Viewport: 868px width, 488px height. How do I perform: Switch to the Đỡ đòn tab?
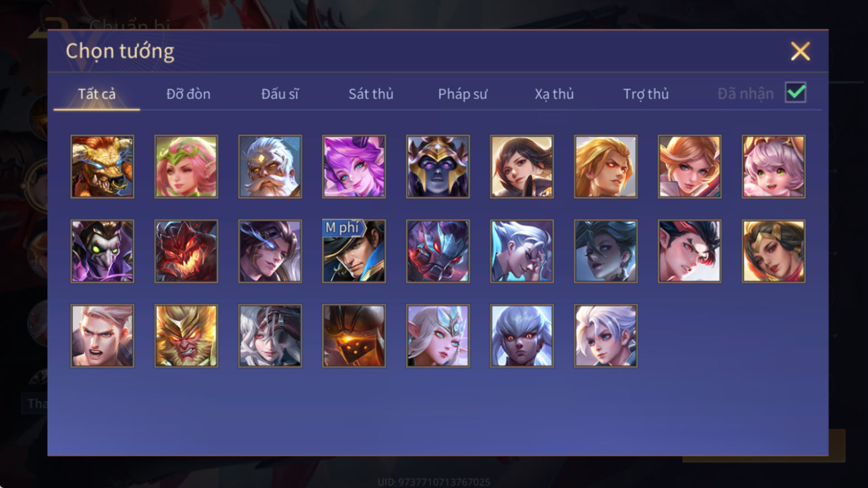coord(188,94)
